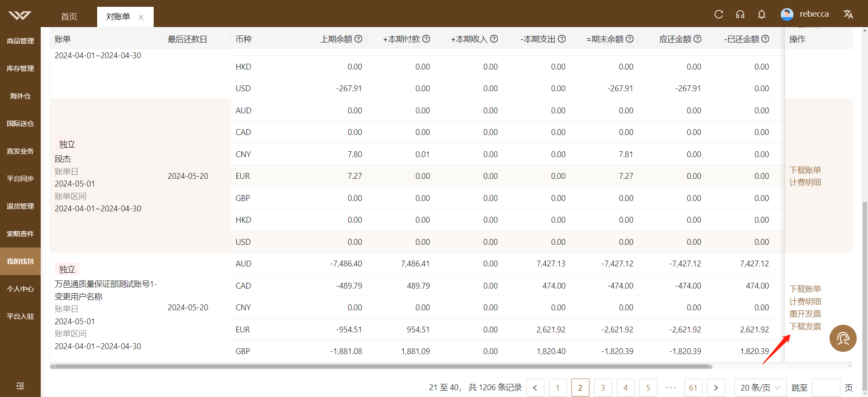The width and height of the screenshot is (868, 397).
Task: Go to previous page arrow
Action: pyautogui.click(x=535, y=388)
